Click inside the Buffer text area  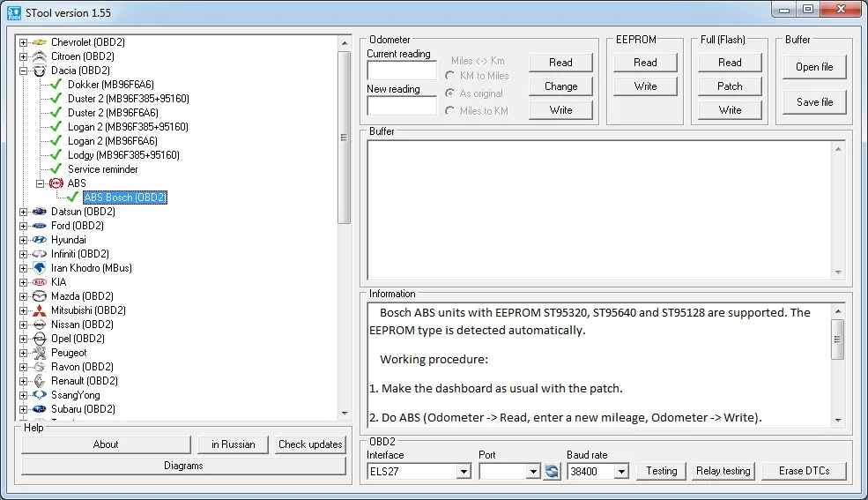[x=599, y=210]
